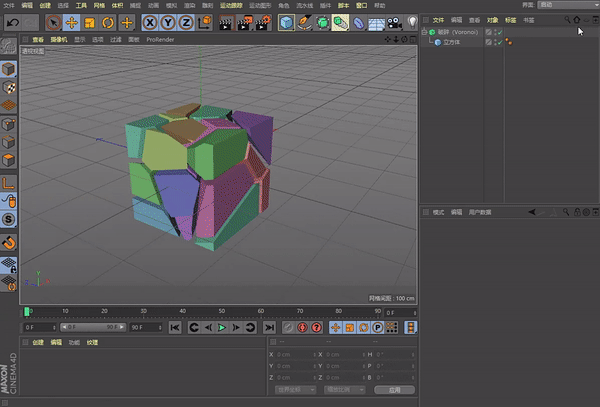Collapse the Voronoi Fracture tree item
This screenshot has height=407, width=600.
click(x=424, y=32)
